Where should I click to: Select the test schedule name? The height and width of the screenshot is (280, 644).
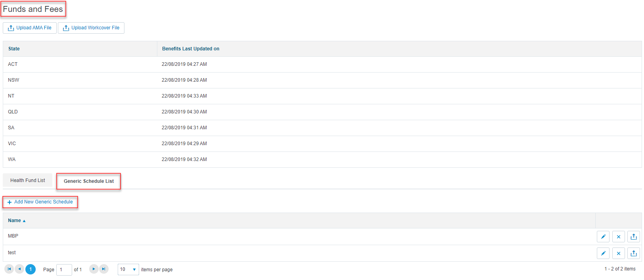tap(12, 253)
